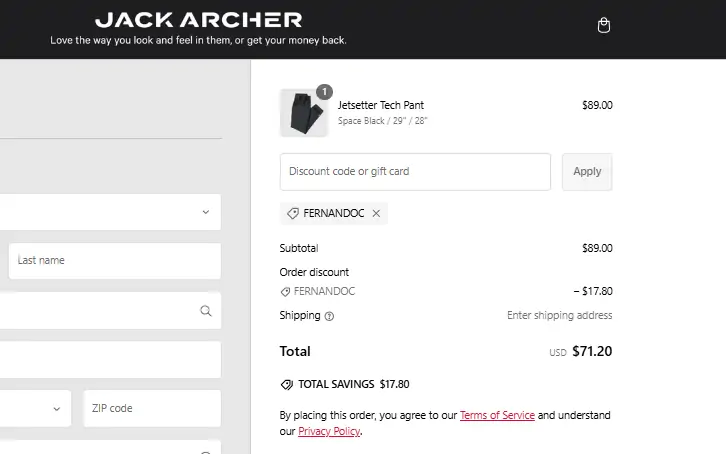Click the magnifier icon in address field

206,311
